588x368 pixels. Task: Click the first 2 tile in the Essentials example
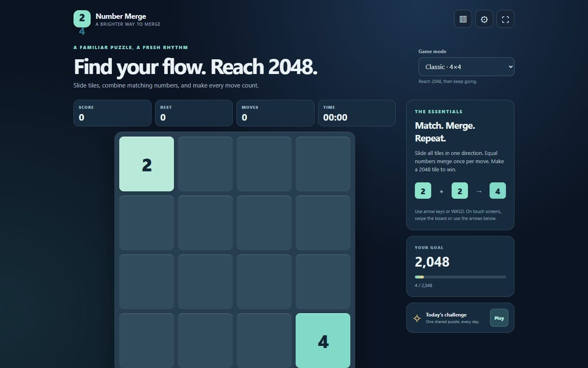pos(423,191)
